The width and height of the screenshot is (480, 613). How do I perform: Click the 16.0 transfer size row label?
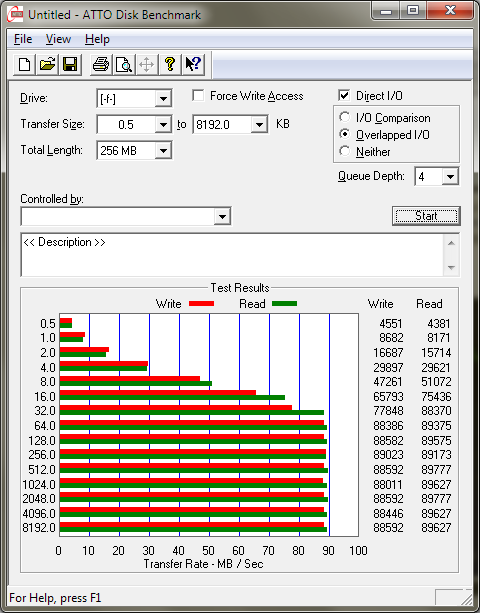click(x=45, y=396)
